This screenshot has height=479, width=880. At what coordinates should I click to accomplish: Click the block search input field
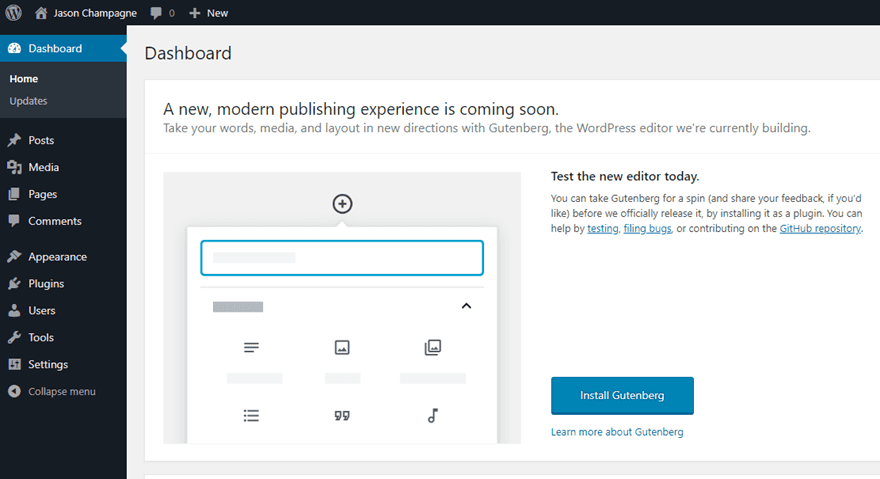click(342, 257)
